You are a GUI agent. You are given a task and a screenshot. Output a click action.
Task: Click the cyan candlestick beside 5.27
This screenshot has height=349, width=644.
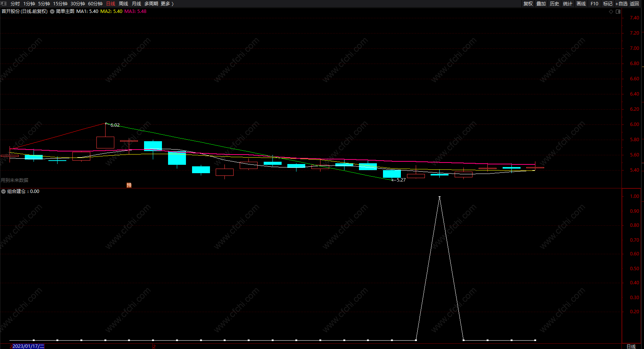coord(392,174)
